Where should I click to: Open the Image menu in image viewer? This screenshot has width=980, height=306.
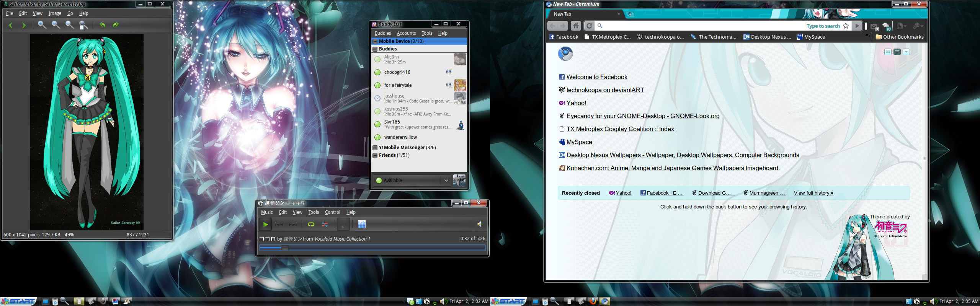coord(55,13)
